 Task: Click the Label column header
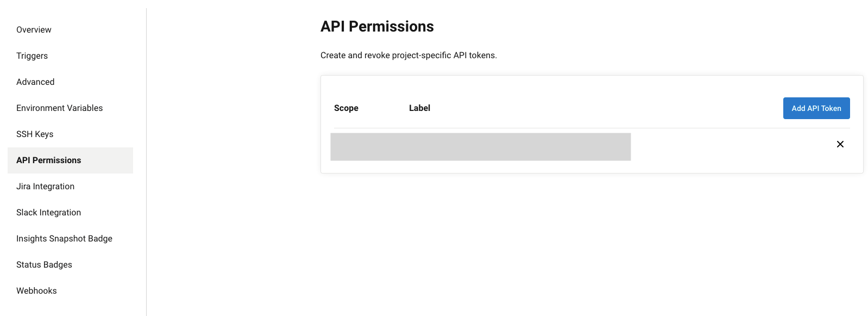[x=419, y=108]
